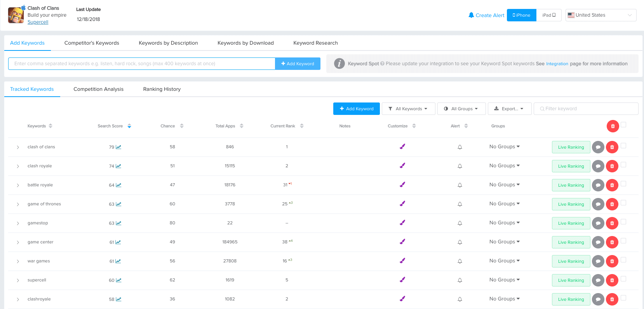Check the clash of clans row checkbox
The image size is (644, 309).
point(623,146)
